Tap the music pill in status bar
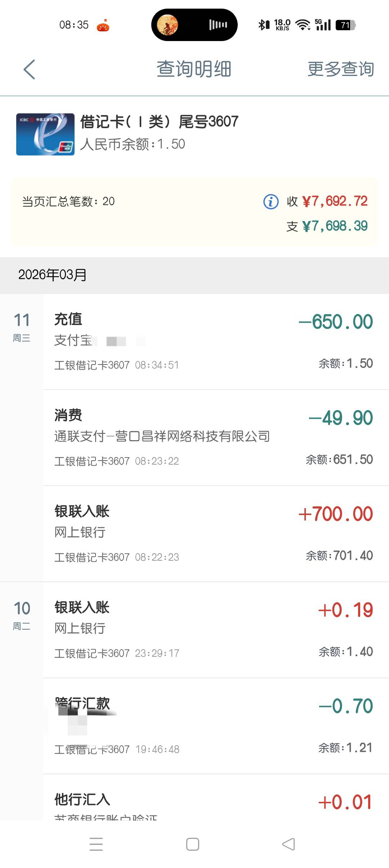 pyautogui.click(x=194, y=25)
